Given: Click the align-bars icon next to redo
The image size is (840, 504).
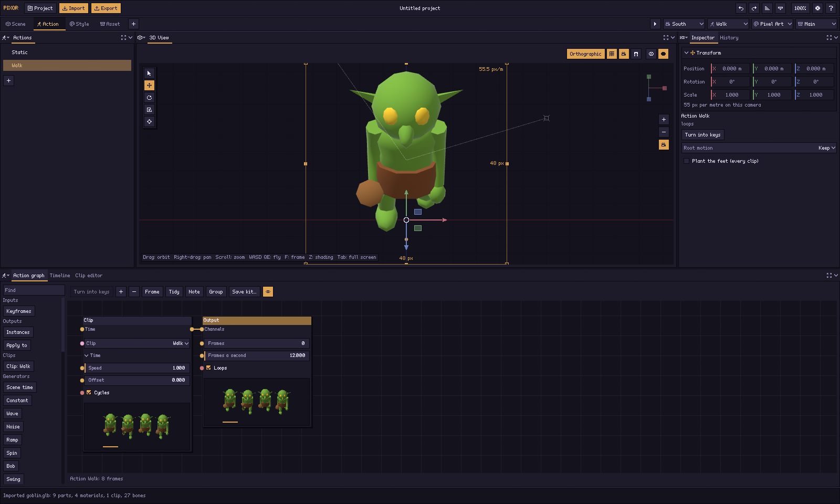Looking at the screenshot, I should [x=767, y=8].
